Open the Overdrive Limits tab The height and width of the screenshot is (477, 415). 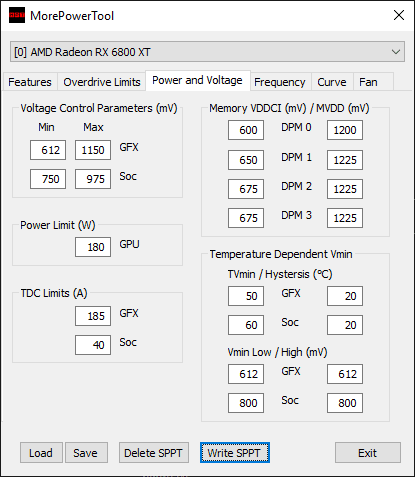pyautogui.click(x=102, y=82)
